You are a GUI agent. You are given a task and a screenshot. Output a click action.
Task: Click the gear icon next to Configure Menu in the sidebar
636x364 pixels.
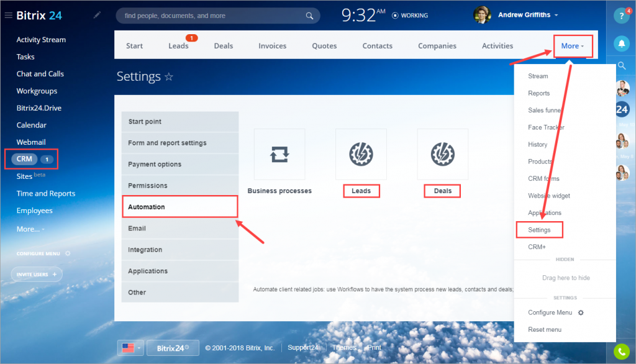[x=68, y=253]
